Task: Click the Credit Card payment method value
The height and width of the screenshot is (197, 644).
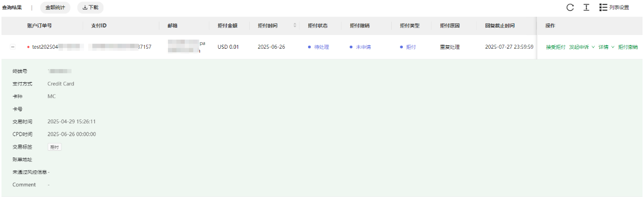Action: click(61, 84)
